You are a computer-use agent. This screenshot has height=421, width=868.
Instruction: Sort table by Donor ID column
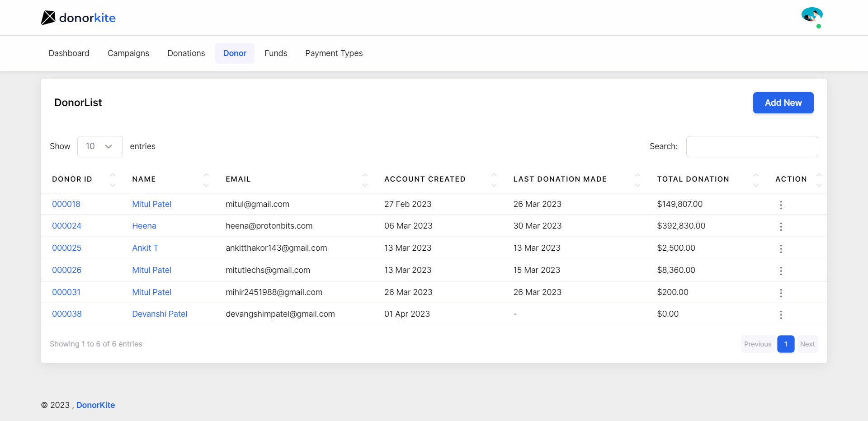point(72,179)
